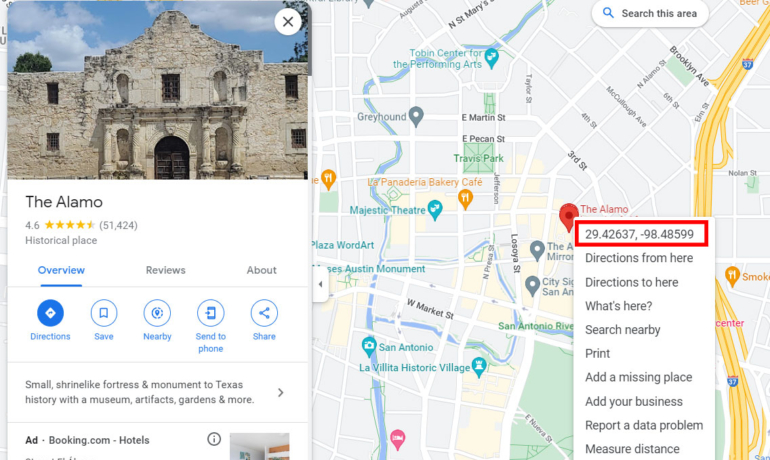Collapse the side panel arrow
Screen dimensions: 770x460
[320, 284]
